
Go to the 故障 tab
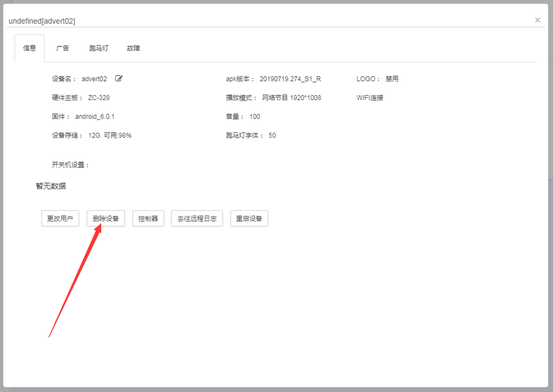(x=134, y=48)
